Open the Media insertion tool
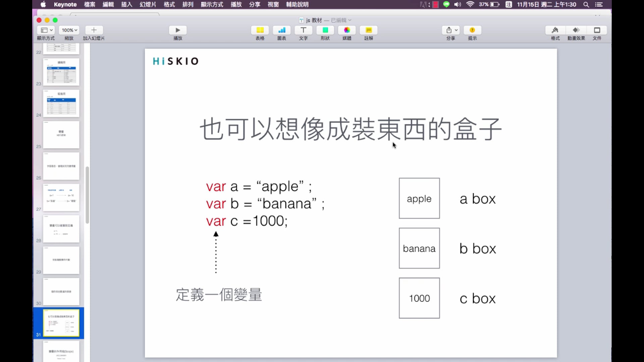 [x=347, y=30]
